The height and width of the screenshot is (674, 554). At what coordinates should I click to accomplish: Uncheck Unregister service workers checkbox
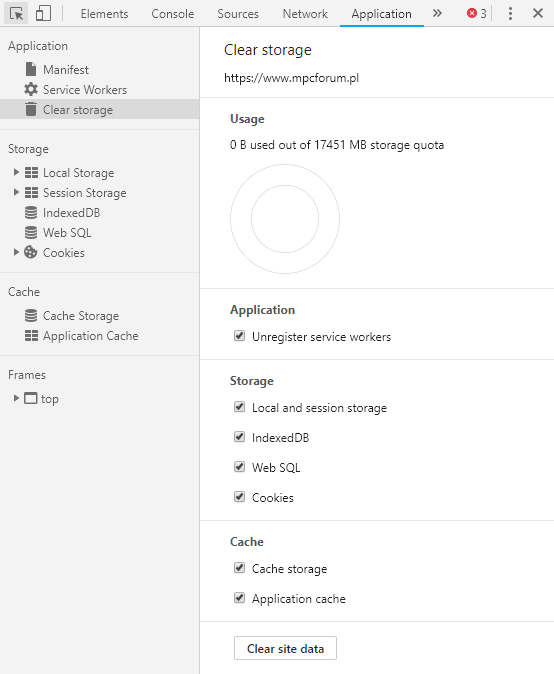[x=239, y=336]
